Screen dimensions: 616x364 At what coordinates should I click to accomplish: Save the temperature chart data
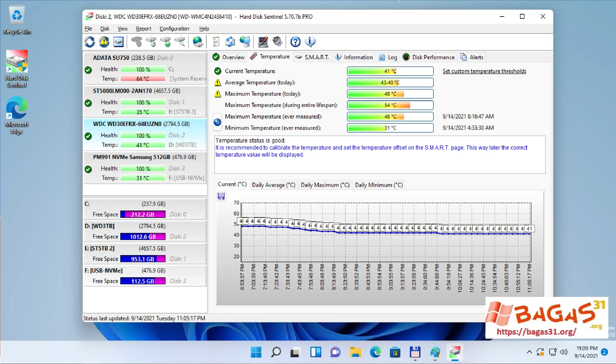tap(221, 196)
